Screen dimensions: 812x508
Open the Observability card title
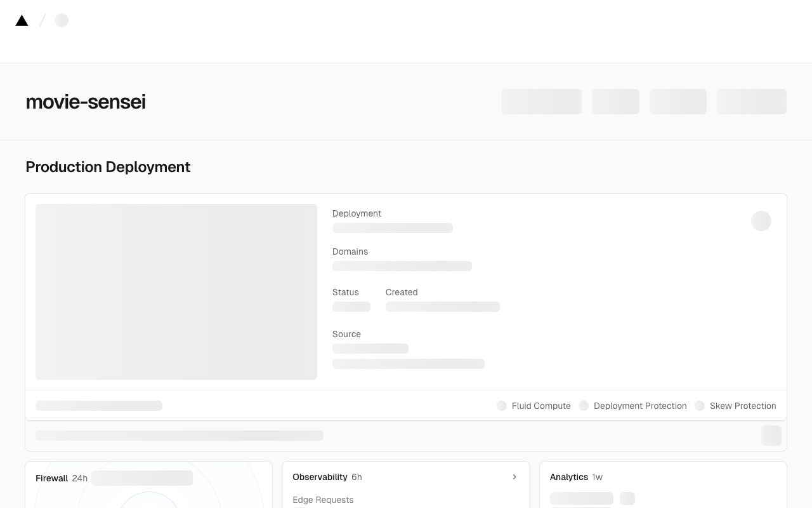(320, 477)
